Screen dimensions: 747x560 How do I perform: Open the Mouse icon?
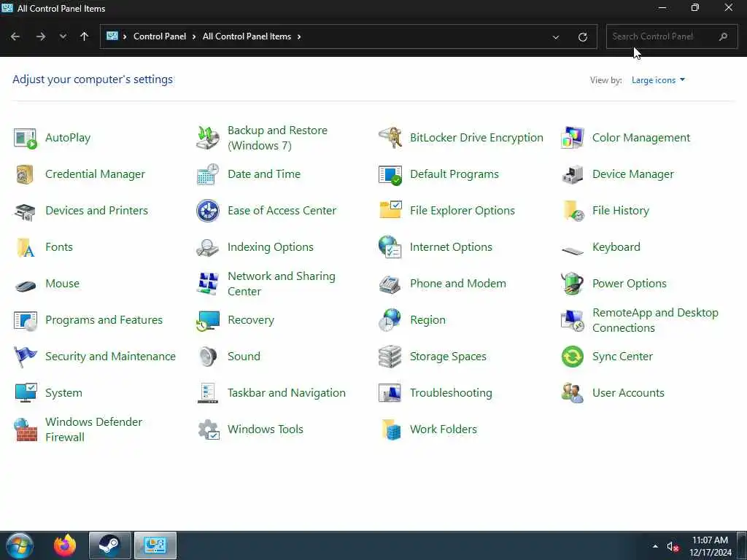click(x=26, y=286)
